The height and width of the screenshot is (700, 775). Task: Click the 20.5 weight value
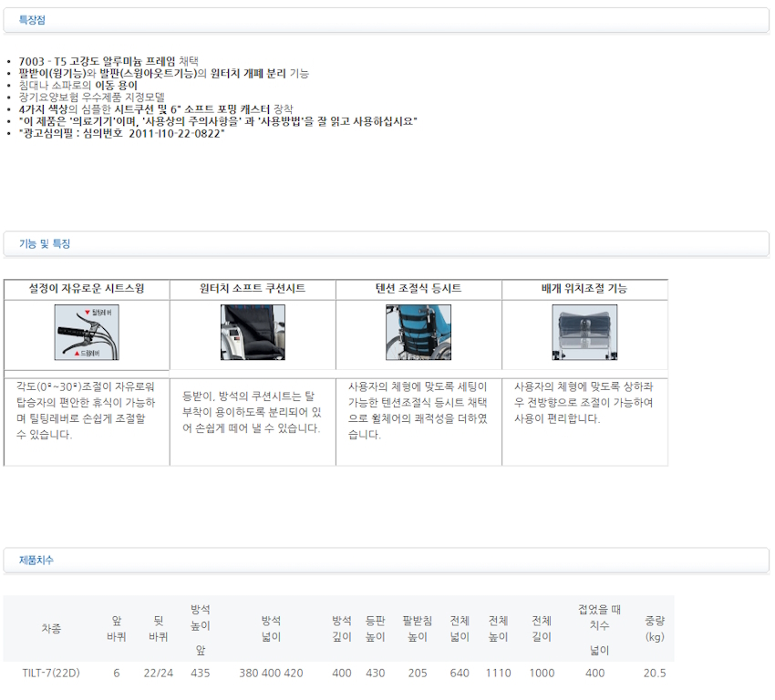coord(654,674)
